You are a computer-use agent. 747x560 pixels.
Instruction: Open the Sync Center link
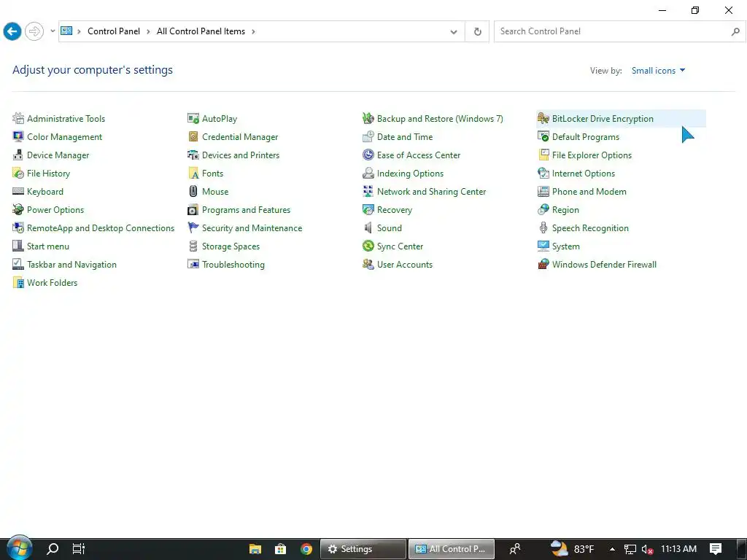click(x=400, y=246)
